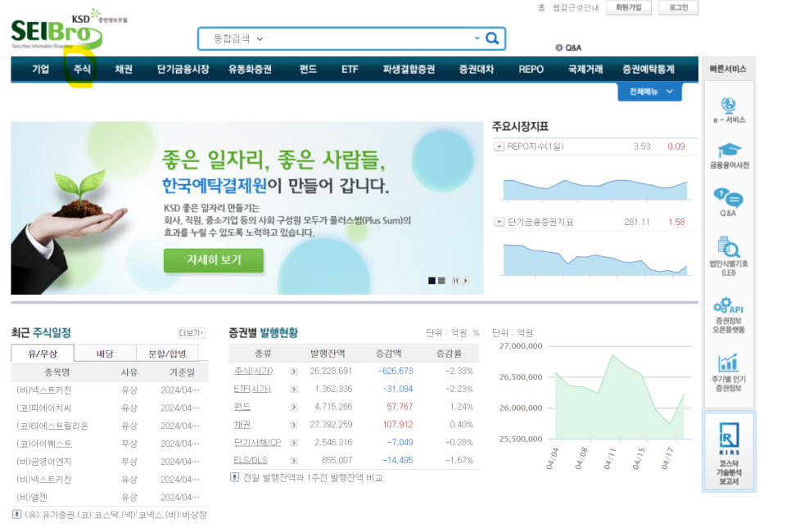The height and width of the screenshot is (532, 791).
Task: Open the 단기금융시장 menu
Action: [x=183, y=69]
